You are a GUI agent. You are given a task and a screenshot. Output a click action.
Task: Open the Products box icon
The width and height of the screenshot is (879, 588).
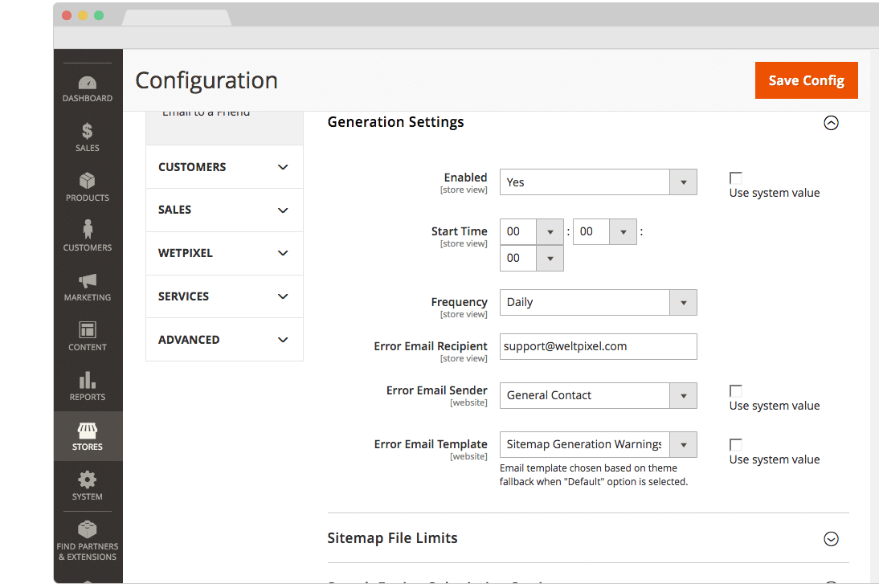click(x=88, y=182)
